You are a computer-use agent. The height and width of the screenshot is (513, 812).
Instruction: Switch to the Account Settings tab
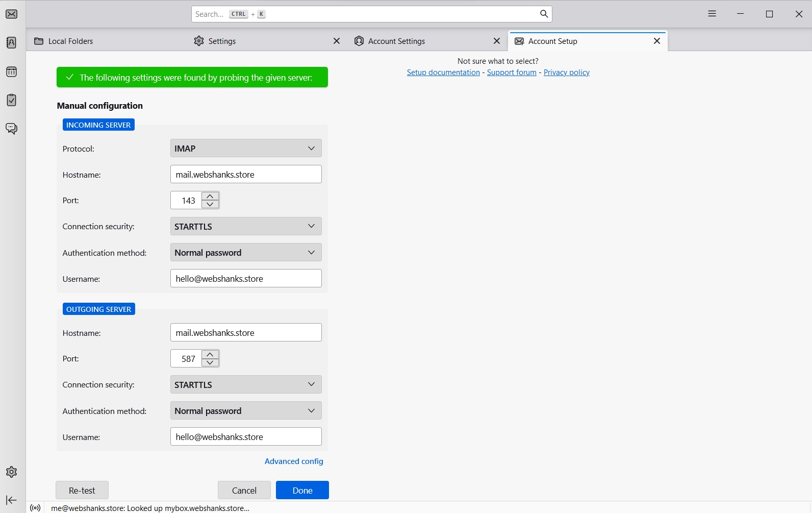[396, 41]
